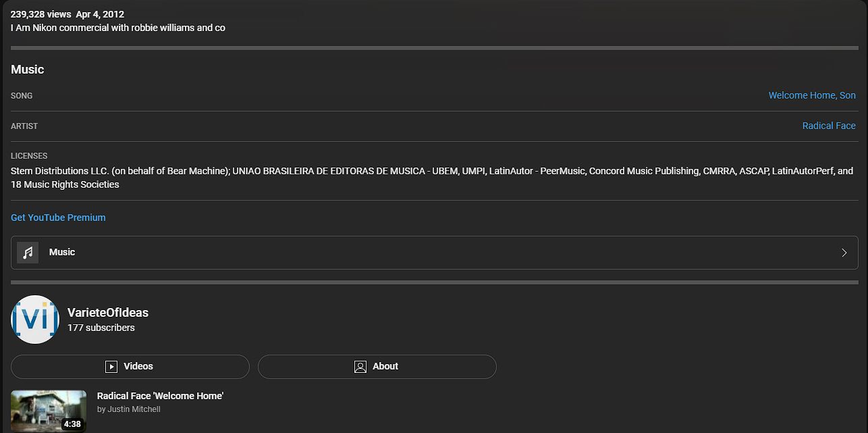Screen dimensions: 868x433
Task: Click the 177 subscribers text
Action: point(101,328)
